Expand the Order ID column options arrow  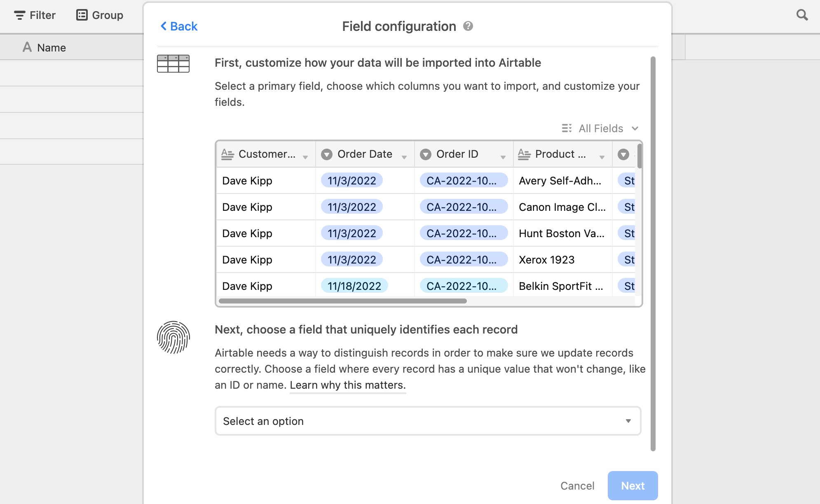click(x=503, y=157)
